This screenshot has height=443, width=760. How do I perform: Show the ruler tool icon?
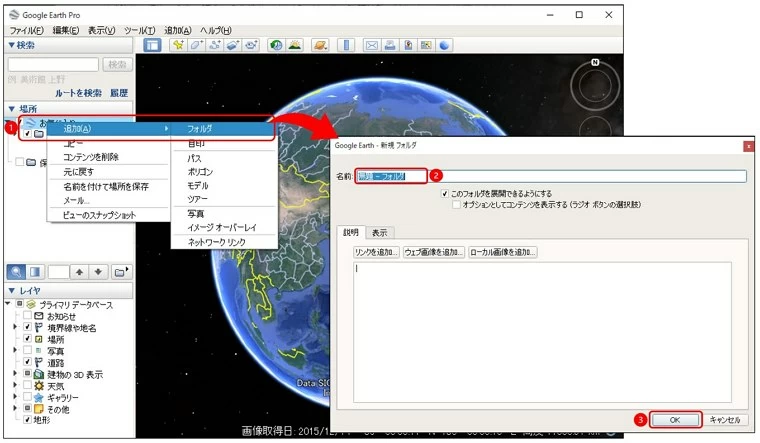(346, 45)
